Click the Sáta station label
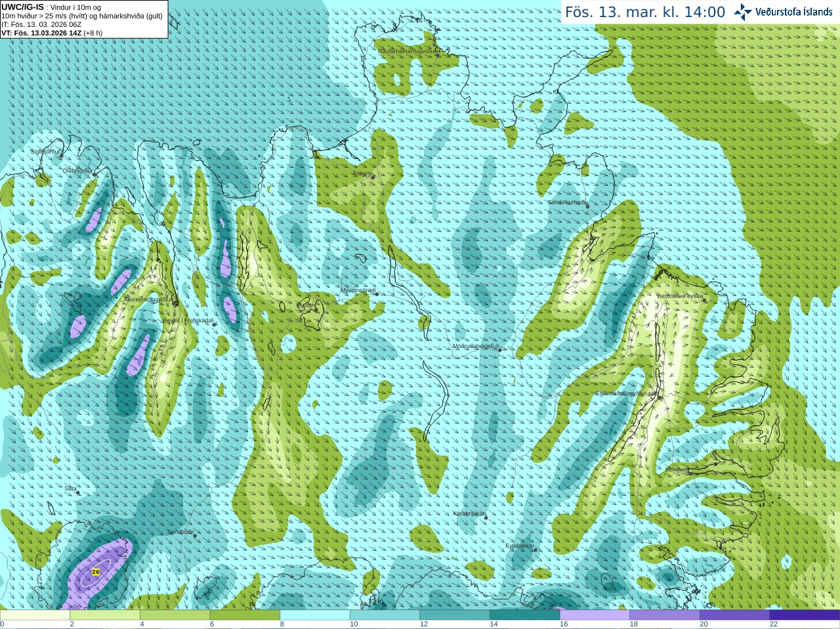This screenshot has height=629, width=840. tap(70, 488)
